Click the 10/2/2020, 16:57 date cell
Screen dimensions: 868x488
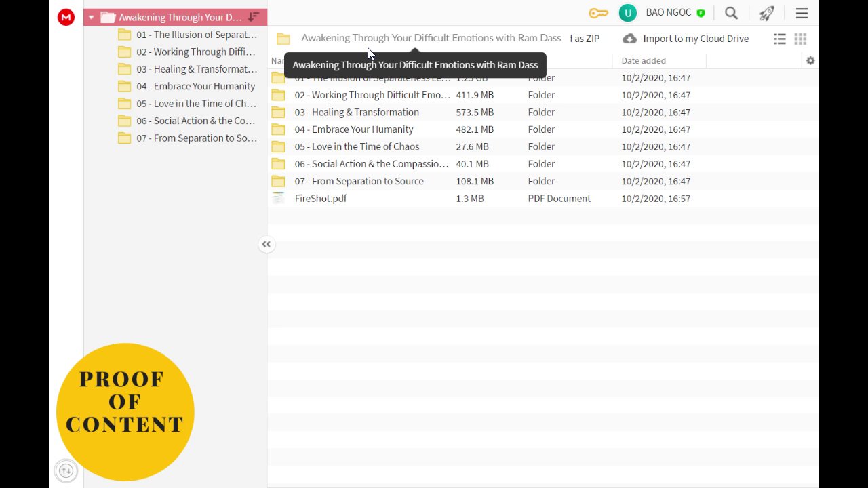pyautogui.click(x=656, y=199)
